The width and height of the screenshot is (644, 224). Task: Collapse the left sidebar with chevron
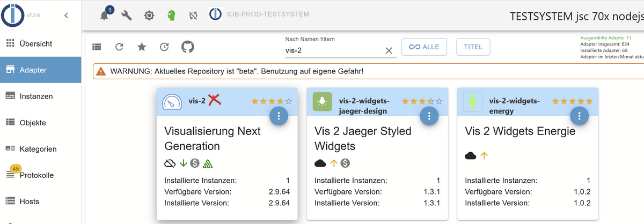(x=66, y=16)
